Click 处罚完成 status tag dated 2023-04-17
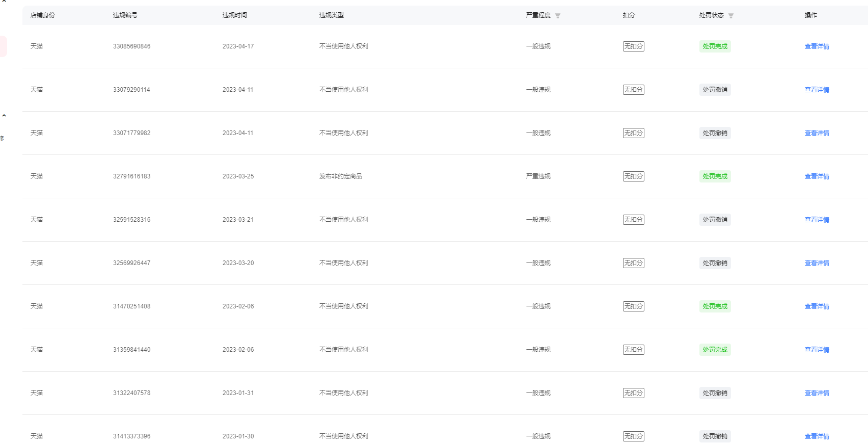 pos(715,46)
